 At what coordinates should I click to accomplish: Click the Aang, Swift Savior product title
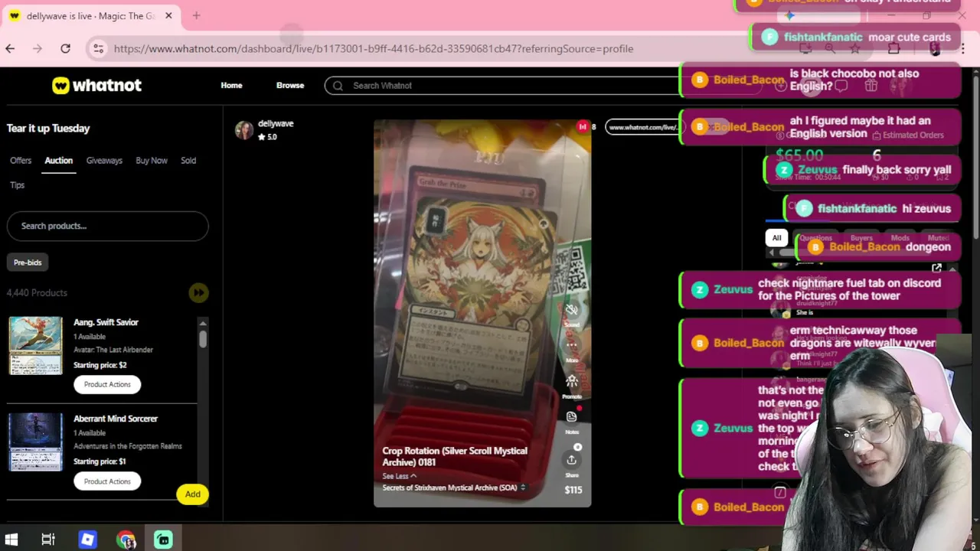(x=106, y=322)
